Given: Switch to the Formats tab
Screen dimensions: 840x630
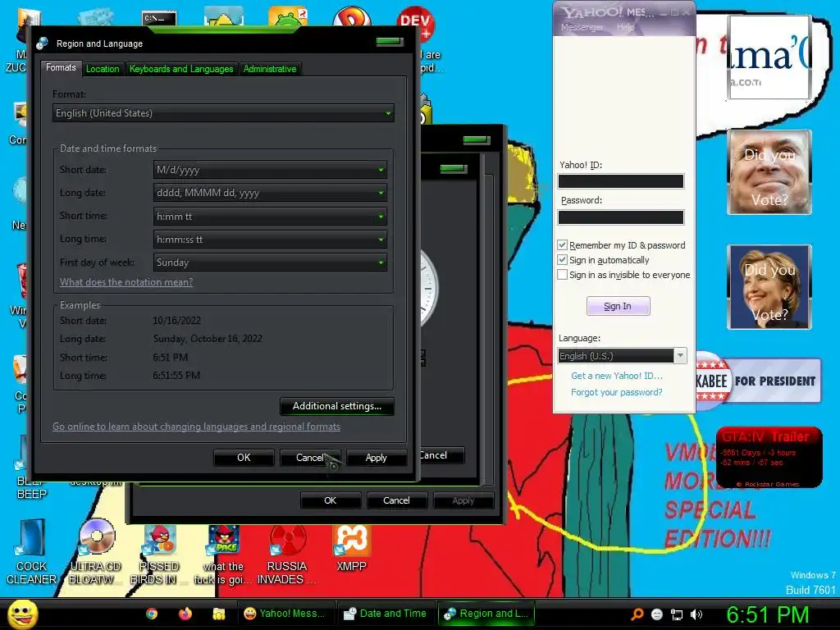Looking at the screenshot, I should [61, 67].
